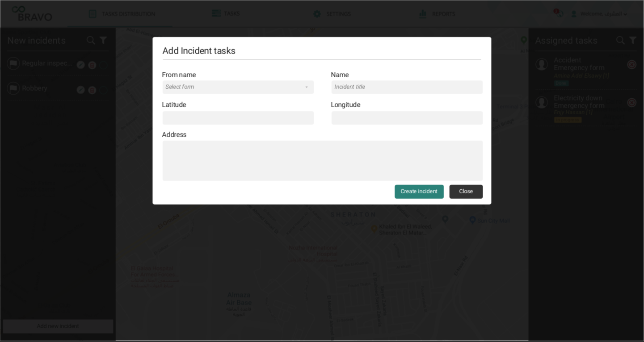Click assignee Amina Adel Elsawy
Viewport: 644px width, 342px height.
click(581, 75)
